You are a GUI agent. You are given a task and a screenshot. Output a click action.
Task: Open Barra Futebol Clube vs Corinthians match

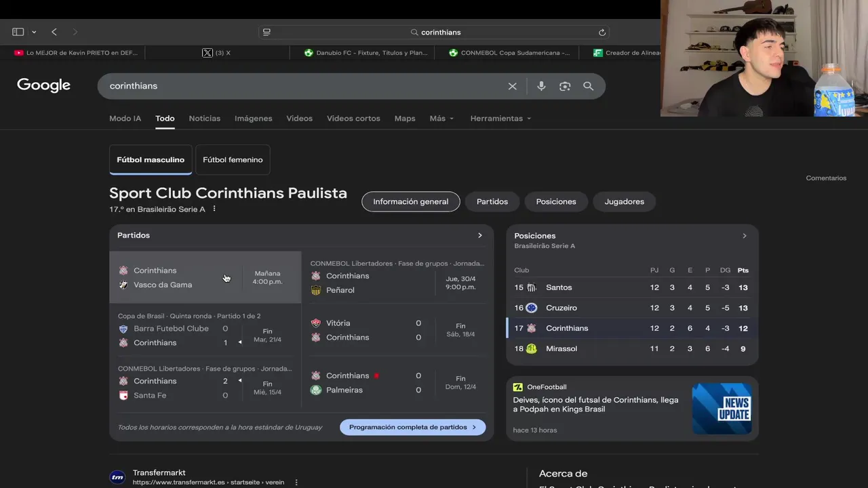pos(205,331)
